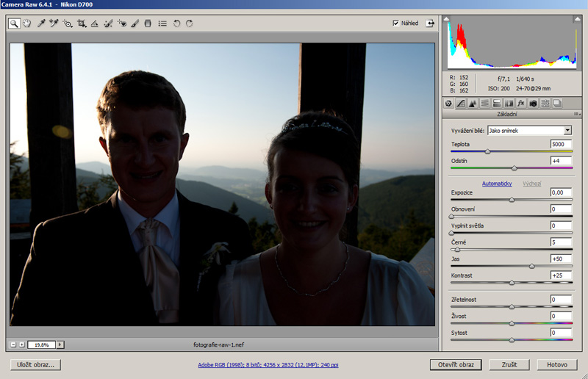
Task: Select the White Balance eyedropper tool
Action: click(41, 24)
